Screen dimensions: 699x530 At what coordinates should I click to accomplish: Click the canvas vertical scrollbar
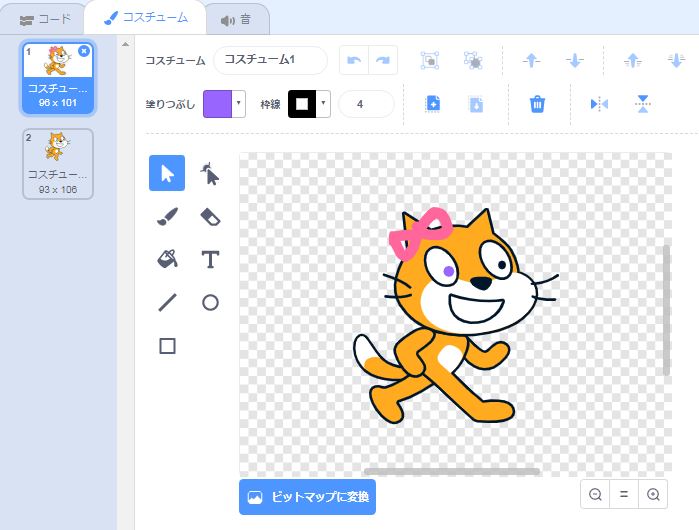pos(666,310)
